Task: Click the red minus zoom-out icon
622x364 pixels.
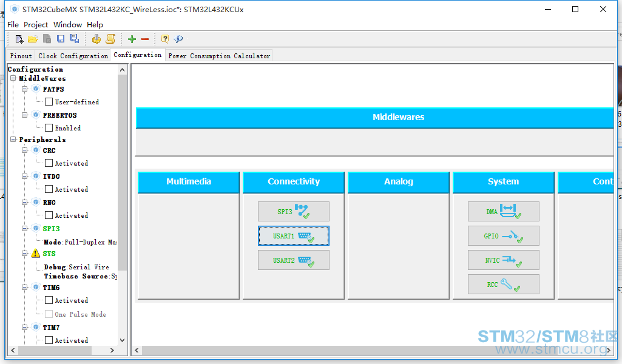Action: 145,39
